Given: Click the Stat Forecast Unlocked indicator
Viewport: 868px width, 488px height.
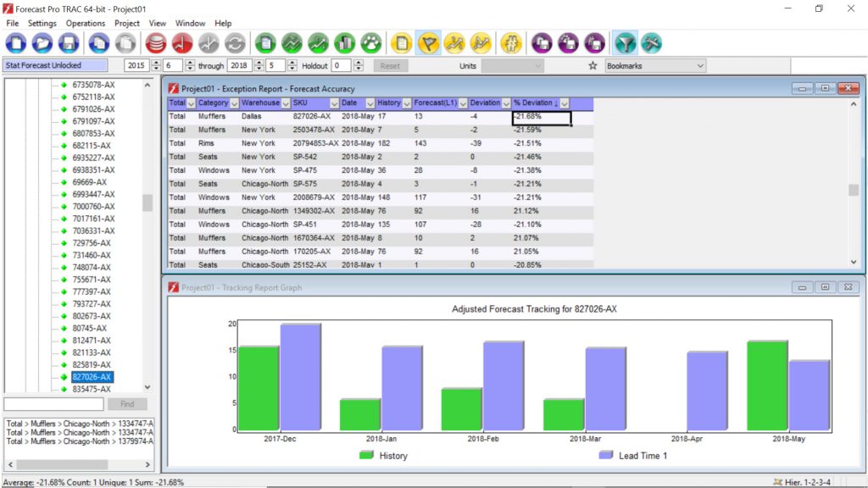Looking at the screenshot, I should pyautogui.click(x=55, y=65).
